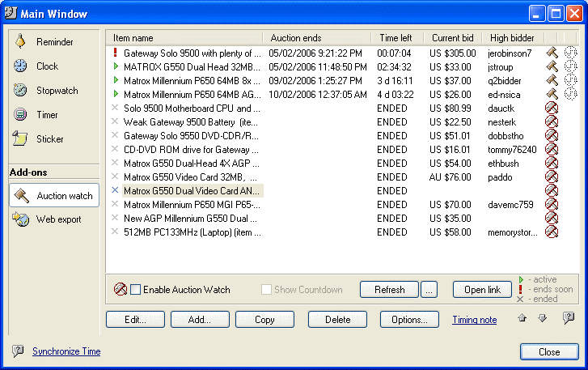Select the Auction watch add-on

point(54,195)
